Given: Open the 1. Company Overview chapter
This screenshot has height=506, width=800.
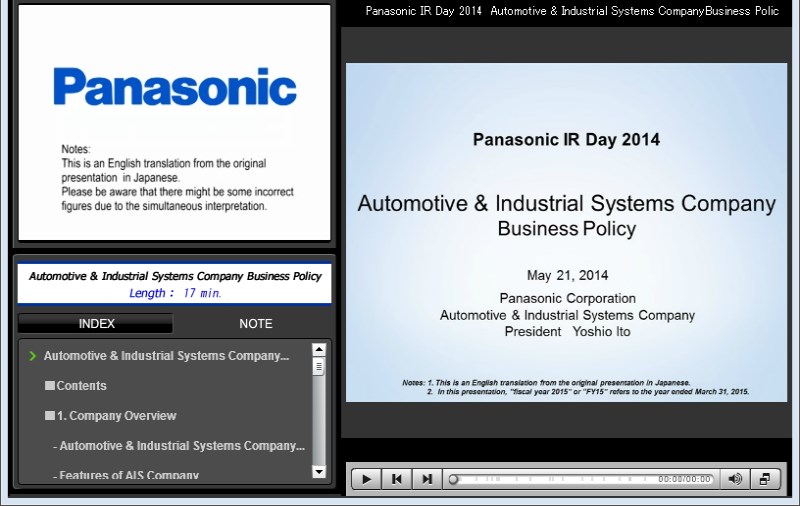Looking at the screenshot, I should pyautogui.click(x=111, y=416).
